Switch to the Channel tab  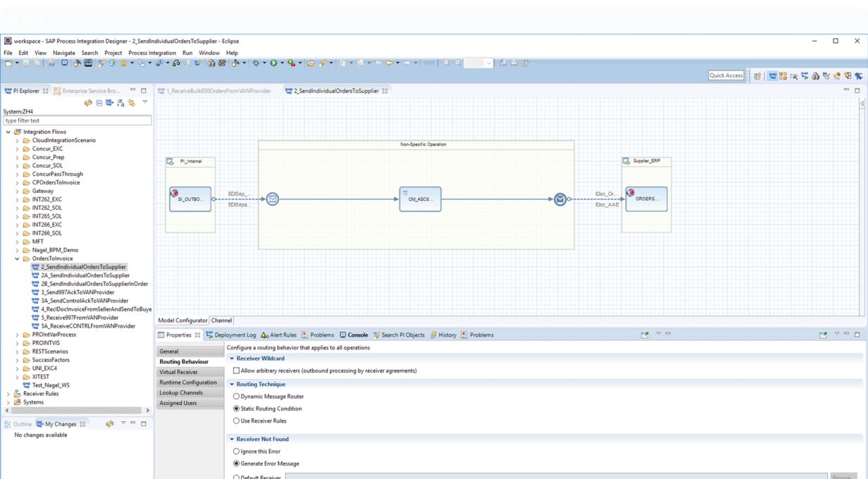pyautogui.click(x=221, y=321)
